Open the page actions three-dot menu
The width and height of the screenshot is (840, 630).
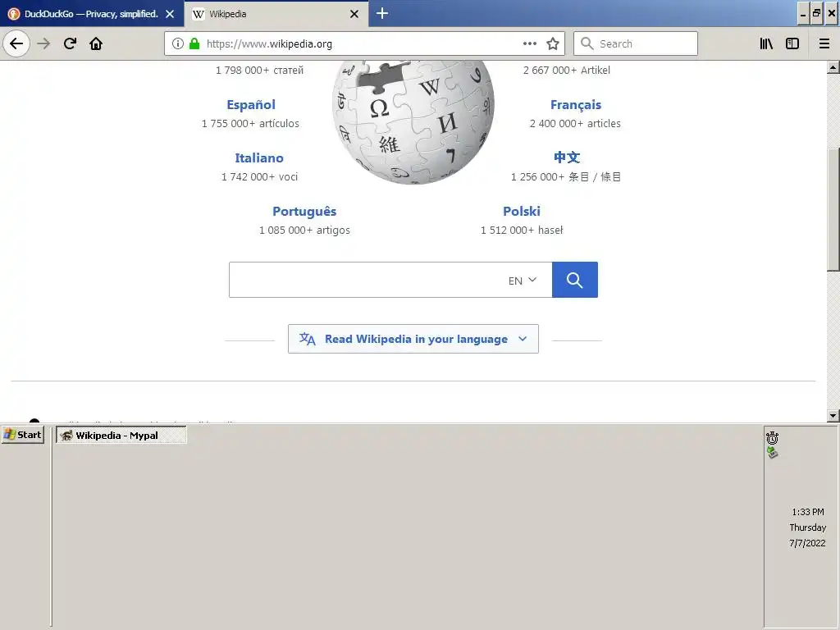(530, 43)
